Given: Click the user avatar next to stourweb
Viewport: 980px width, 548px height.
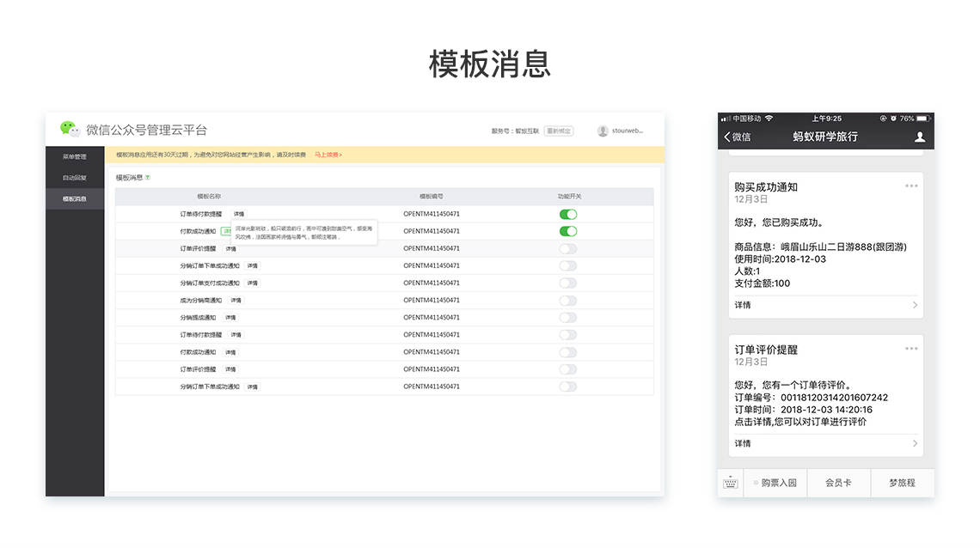Looking at the screenshot, I should [x=603, y=131].
